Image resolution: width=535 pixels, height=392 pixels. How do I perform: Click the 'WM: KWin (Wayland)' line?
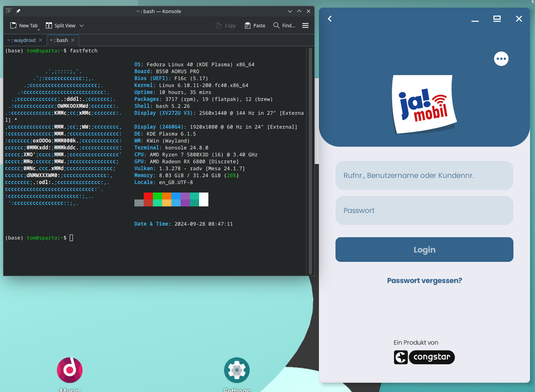pyautogui.click(x=162, y=141)
